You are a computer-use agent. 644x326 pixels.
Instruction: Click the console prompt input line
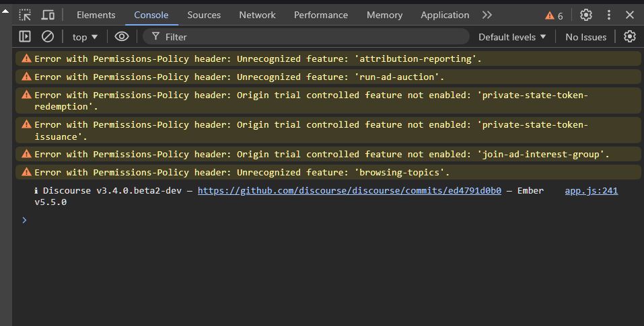coord(328,220)
